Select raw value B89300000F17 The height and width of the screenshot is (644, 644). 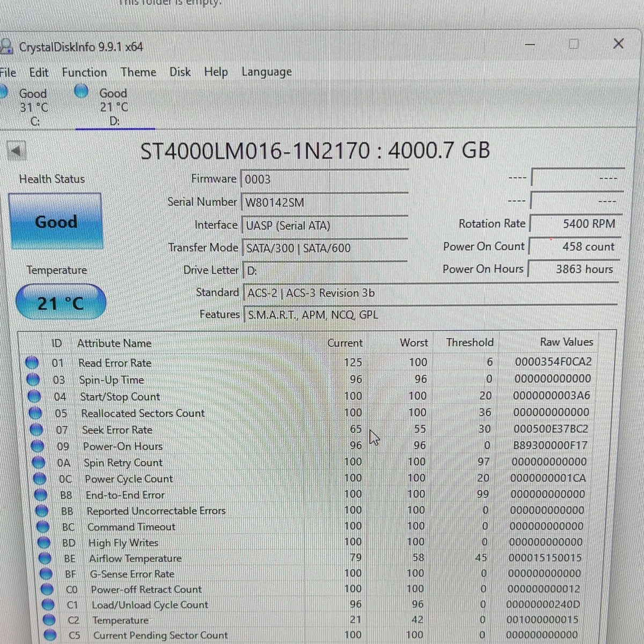[x=550, y=445]
